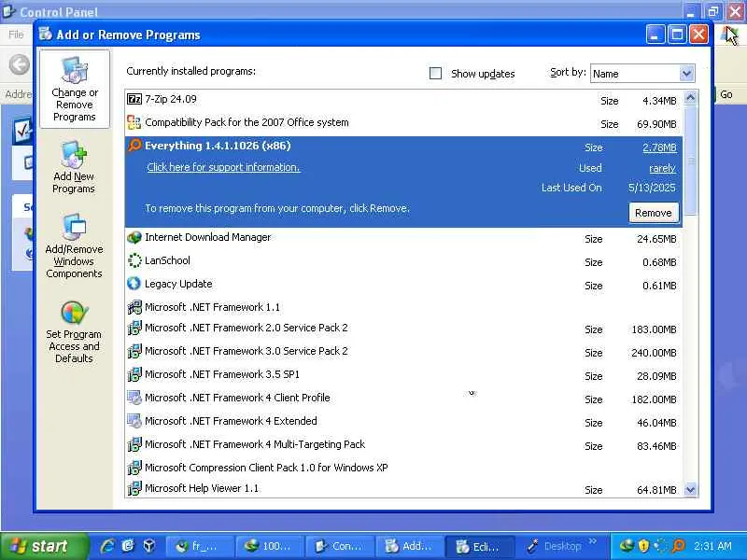Click the Desktop toolbar label on taskbar
This screenshot has height=560, width=747.
click(x=562, y=546)
